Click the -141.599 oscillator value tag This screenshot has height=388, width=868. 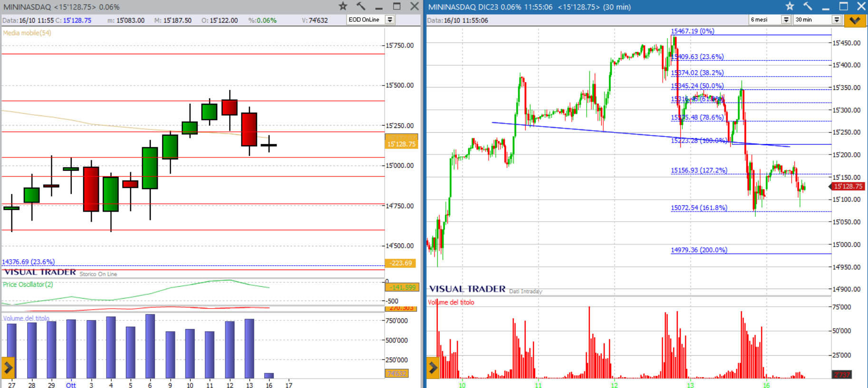click(x=403, y=287)
